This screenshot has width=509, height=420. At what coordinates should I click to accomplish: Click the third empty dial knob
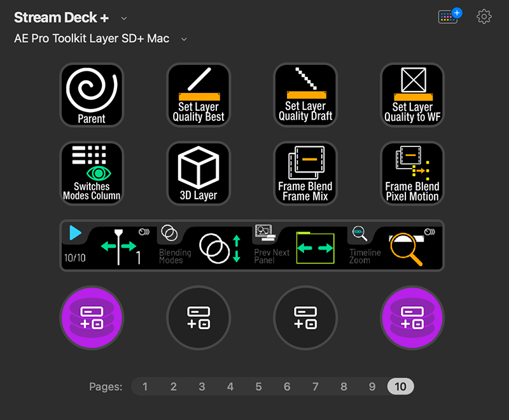coord(305,318)
